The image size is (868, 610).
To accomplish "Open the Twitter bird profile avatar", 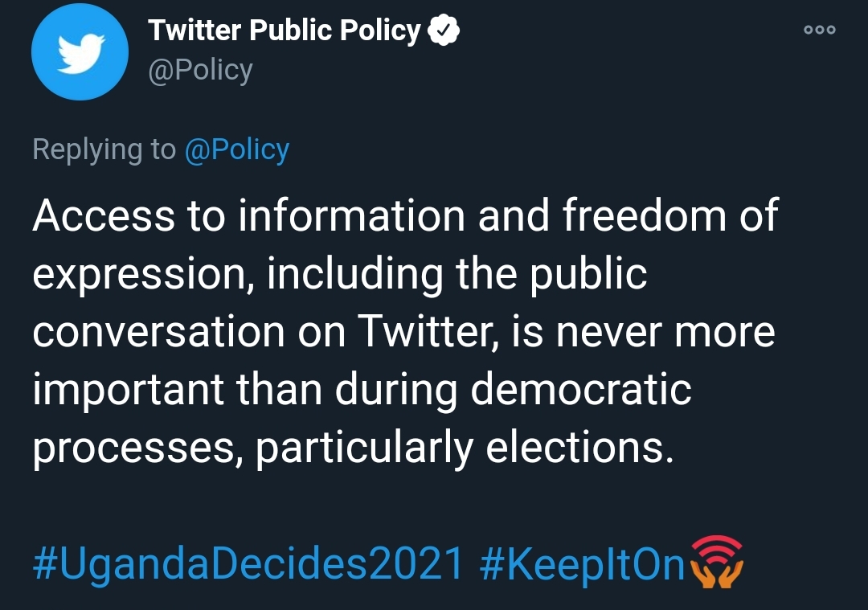I will (x=80, y=51).
